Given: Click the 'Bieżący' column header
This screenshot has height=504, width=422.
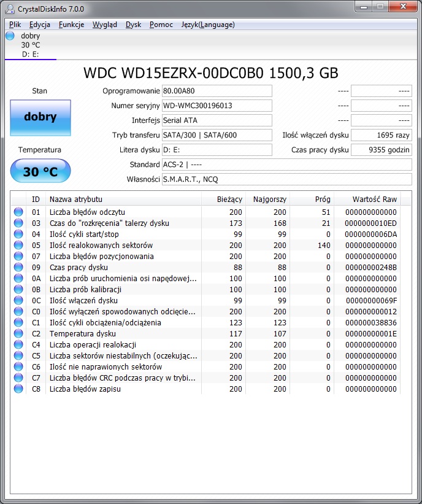Looking at the screenshot, I should click(223, 200).
